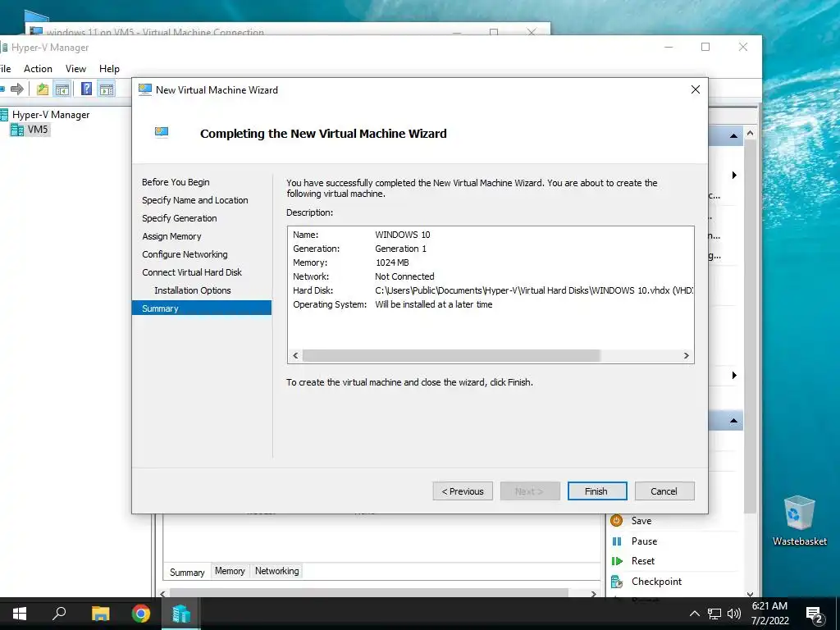The width and height of the screenshot is (840, 630).
Task: Toggle the show/hide action pane toolbar icon
Action: tap(107, 89)
